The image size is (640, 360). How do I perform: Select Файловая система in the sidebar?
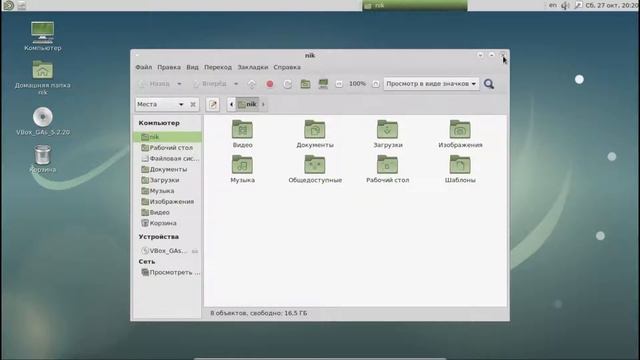pyautogui.click(x=167, y=158)
